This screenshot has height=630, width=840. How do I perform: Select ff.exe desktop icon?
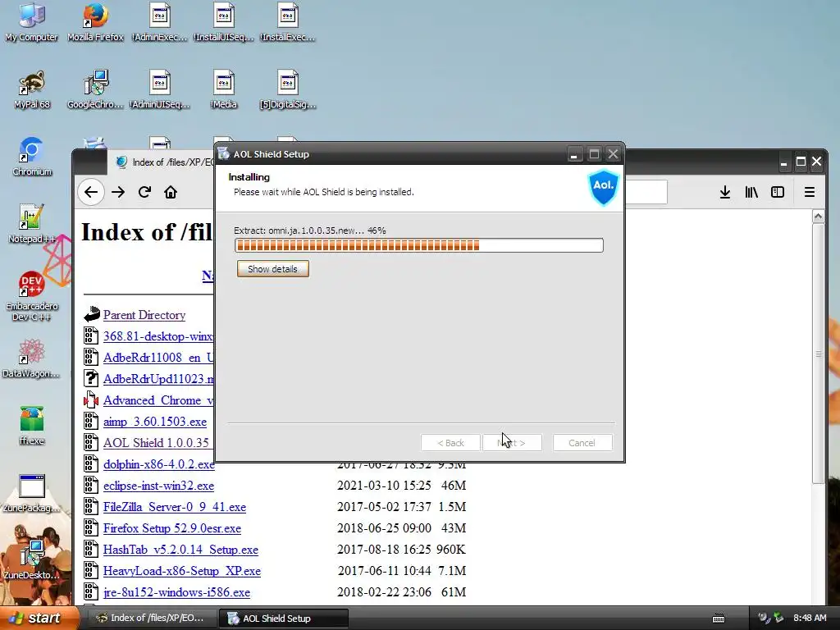tap(32, 426)
